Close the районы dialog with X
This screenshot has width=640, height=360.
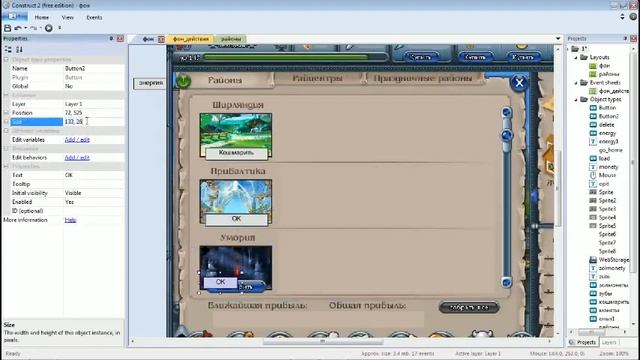coord(519,83)
